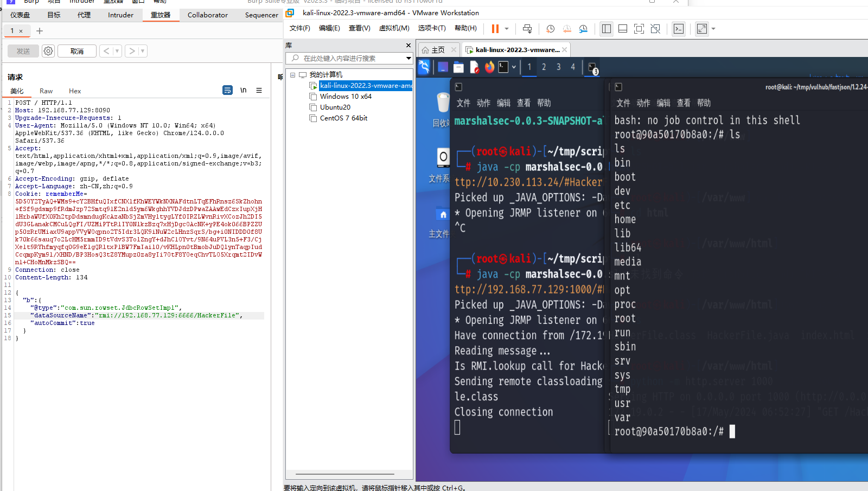Go to next request history arrow

(x=132, y=51)
